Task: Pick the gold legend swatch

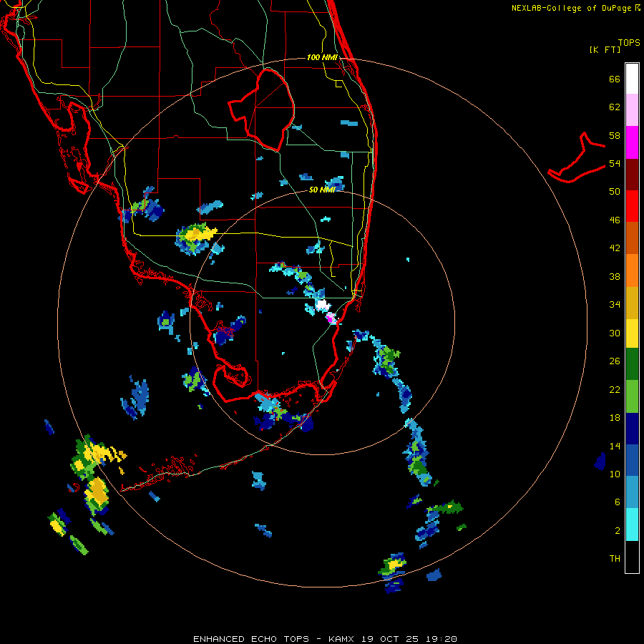Action: point(632,303)
